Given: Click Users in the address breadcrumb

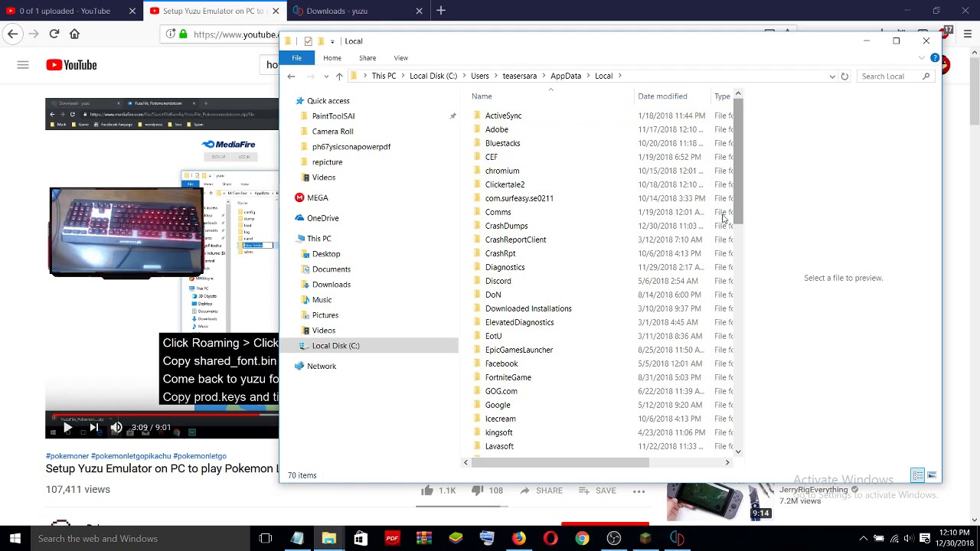Looking at the screenshot, I should coord(480,76).
